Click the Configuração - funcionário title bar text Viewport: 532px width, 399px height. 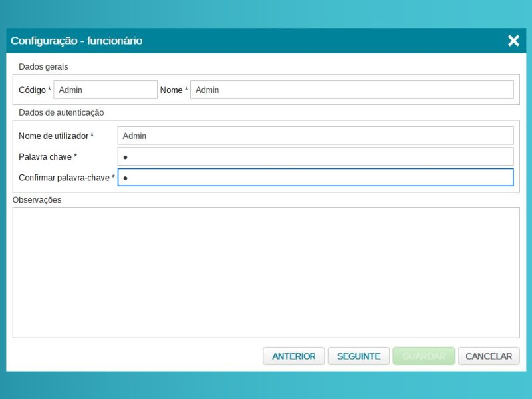76,41
